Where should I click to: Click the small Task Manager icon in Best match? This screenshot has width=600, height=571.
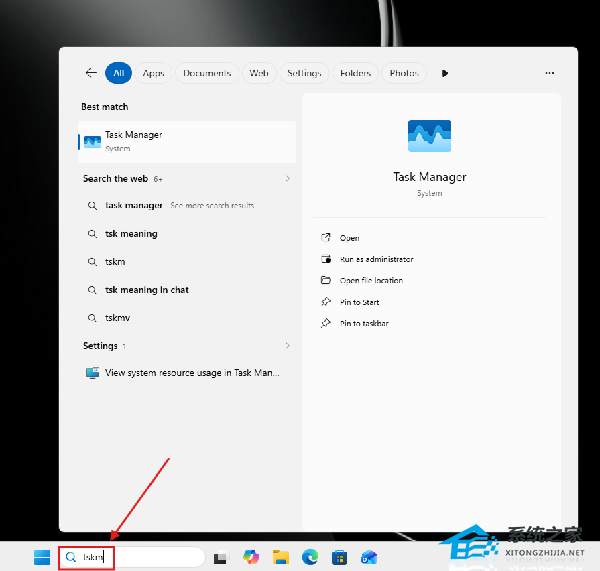(92, 142)
